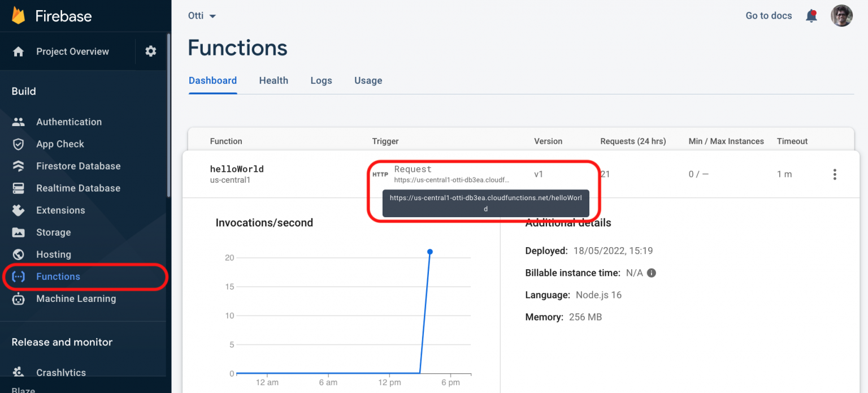Click the Node.js 16 language value
Image resolution: width=868 pixels, height=393 pixels.
pos(598,295)
